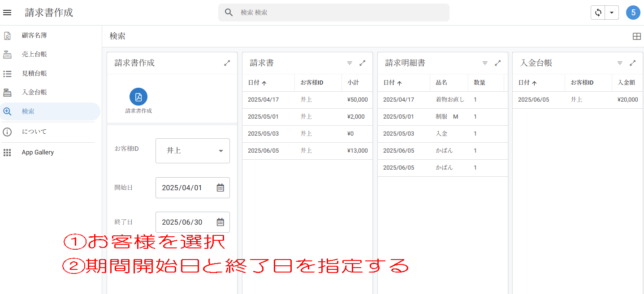Screen dimensions: 644x294
Task: Expand the dropdown arrow next to sync
Action: click(612, 13)
